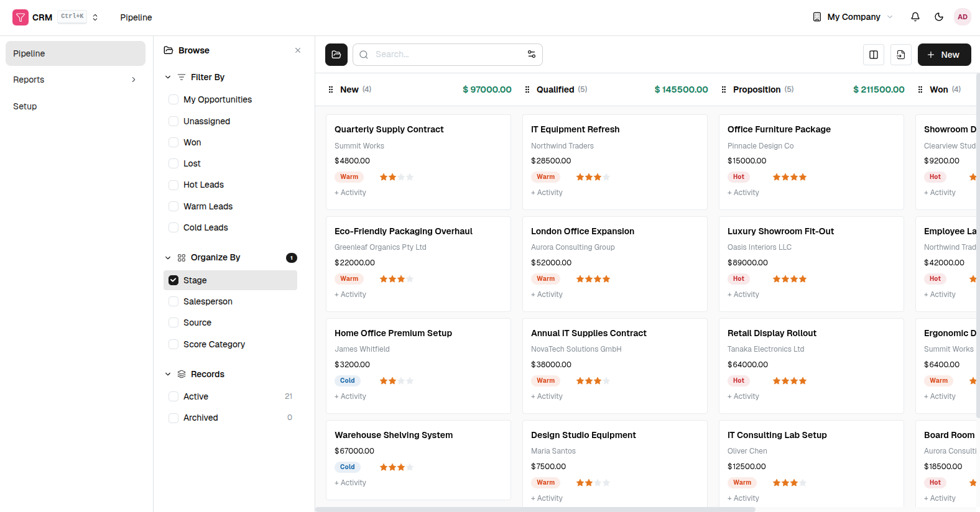
Task: Click the New button
Action: (944, 55)
